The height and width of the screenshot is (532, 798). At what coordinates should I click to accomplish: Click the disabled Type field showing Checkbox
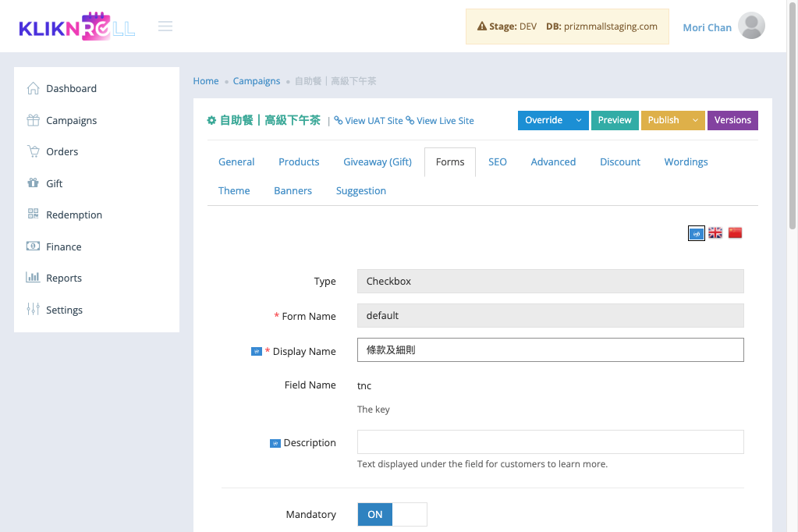pyautogui.click(x=550, y=281)
